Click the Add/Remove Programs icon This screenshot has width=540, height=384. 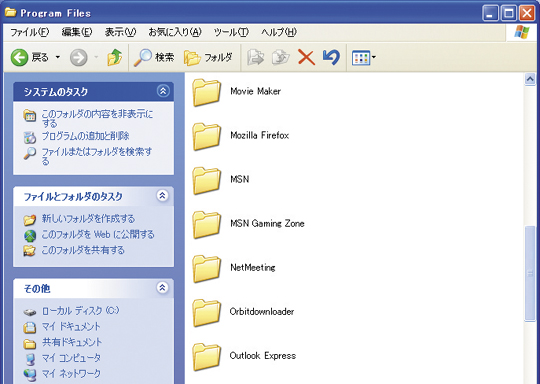[x=30, y=137]
